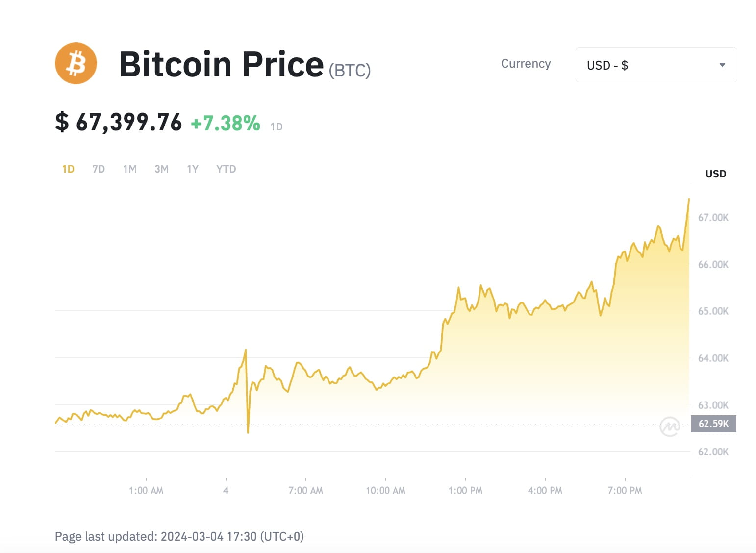This screenshot has width=756, height=553.
Task: Click the 1:00 PM time axis label
Action: point(465,490)
